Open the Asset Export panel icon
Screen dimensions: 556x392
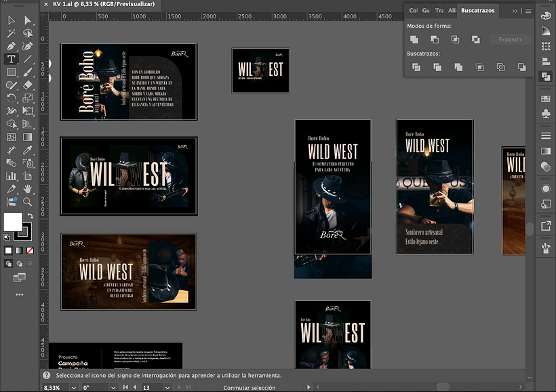[546, 226]
